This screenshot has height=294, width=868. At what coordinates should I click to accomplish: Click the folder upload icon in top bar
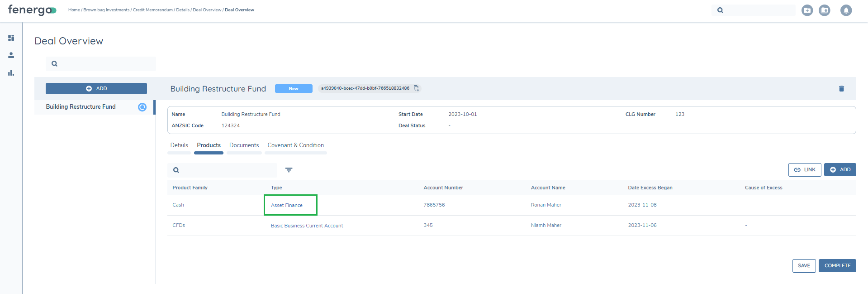pyautogui.click(x=825, y=10)
